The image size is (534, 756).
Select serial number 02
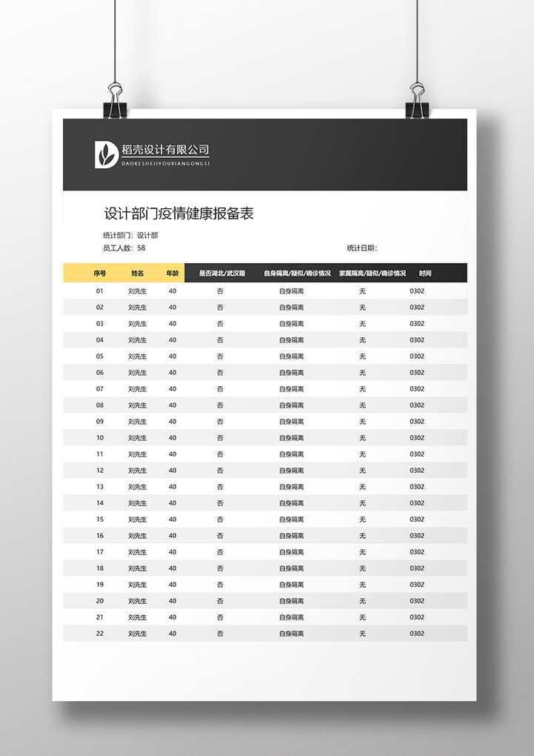tap(100, 308)
